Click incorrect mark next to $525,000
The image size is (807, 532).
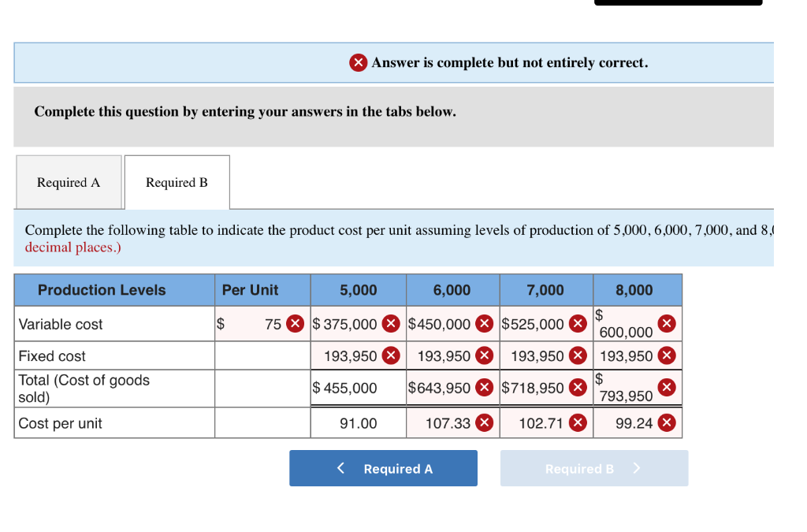(578, 324)
